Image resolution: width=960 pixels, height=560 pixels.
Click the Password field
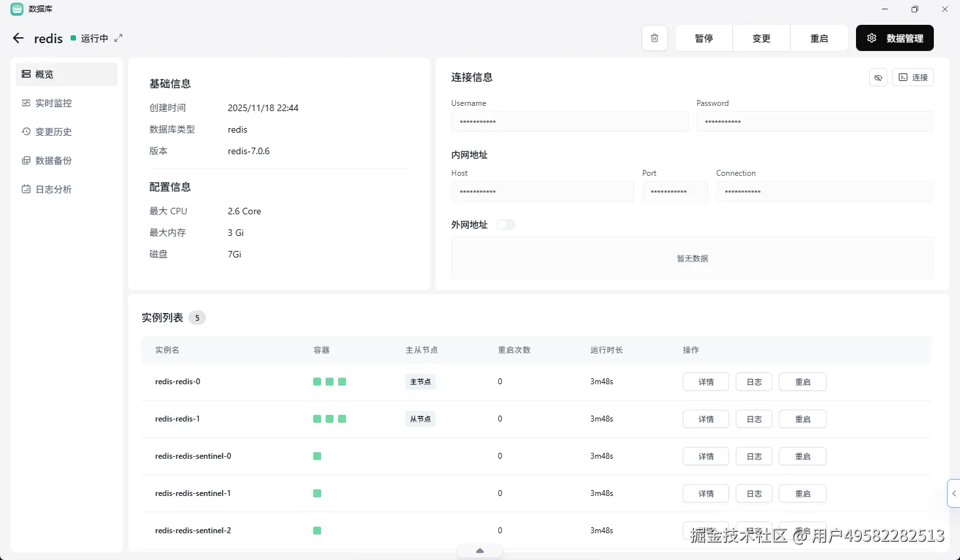point(815,122)
